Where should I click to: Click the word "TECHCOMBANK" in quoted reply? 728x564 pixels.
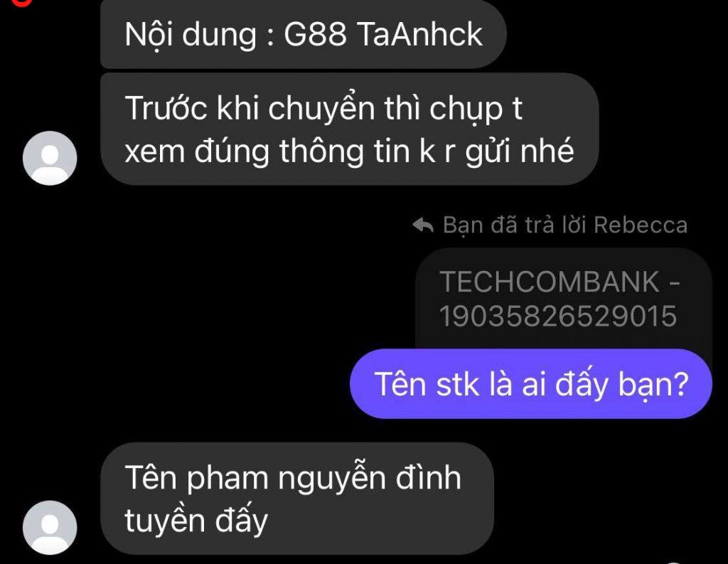tap(550, 282)
